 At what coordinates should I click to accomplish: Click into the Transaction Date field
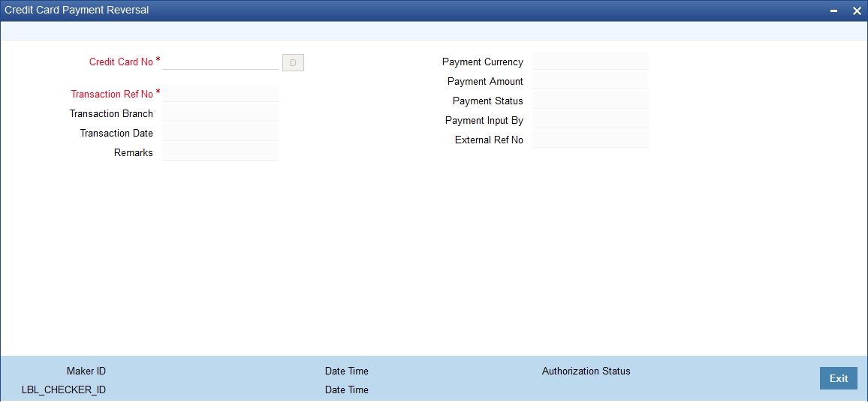(x=220, y=133)
